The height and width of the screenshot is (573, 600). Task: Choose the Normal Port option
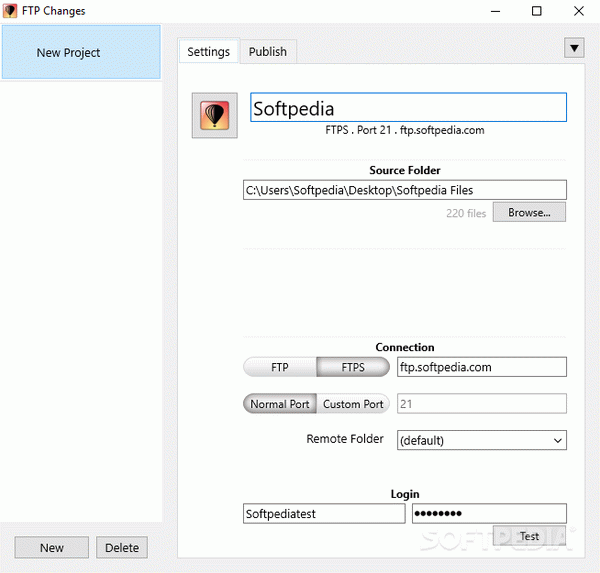[x=280, y=404]
